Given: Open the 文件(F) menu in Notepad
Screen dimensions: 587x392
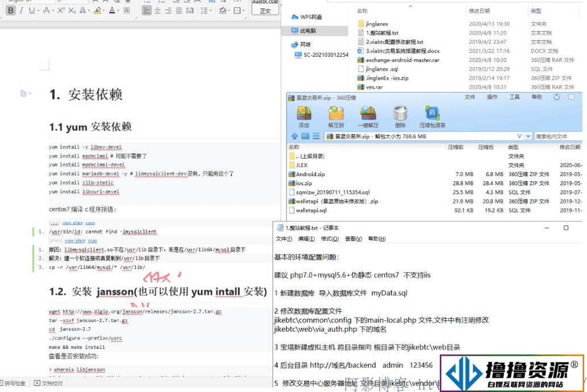Looking at the screenshot, I should [284, 239].
